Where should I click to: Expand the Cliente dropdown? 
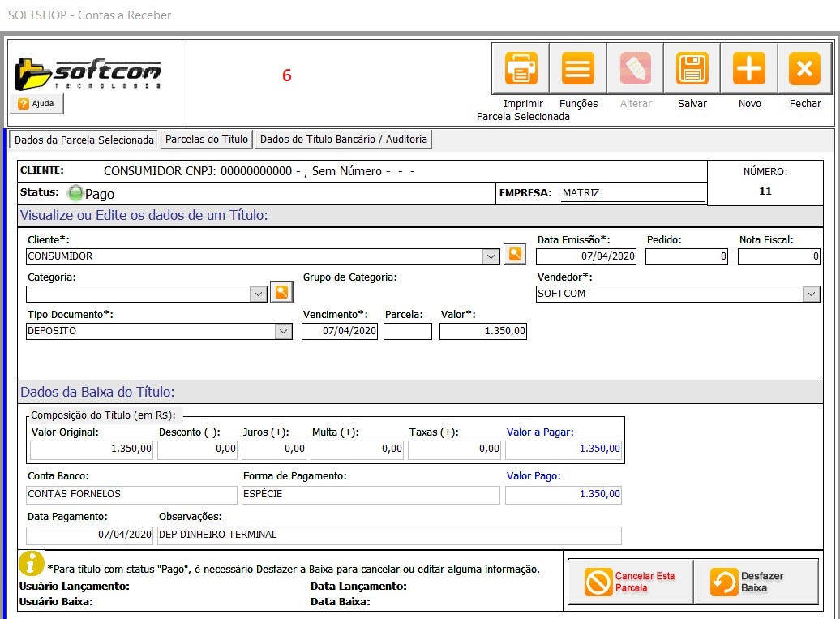coord(490,256)
